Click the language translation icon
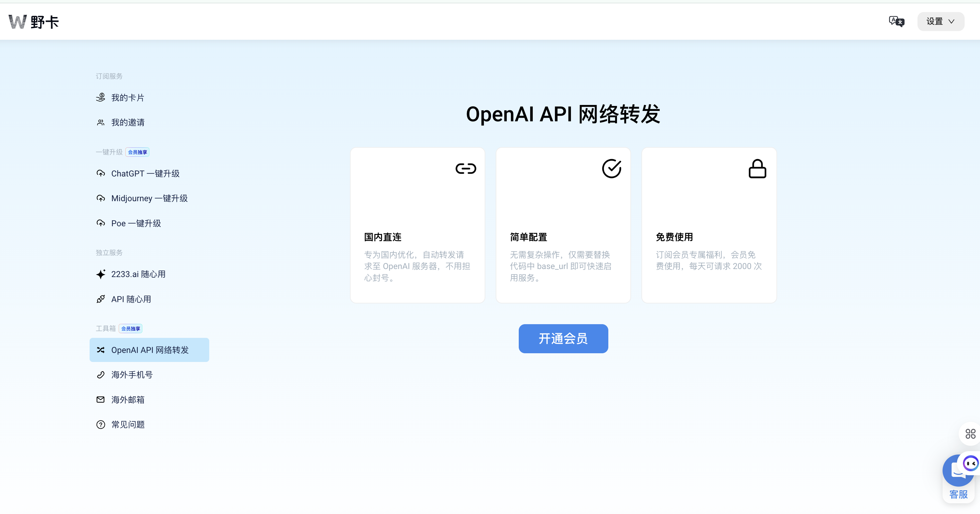This screenshot has height=514, width=980. click(896, 21)
